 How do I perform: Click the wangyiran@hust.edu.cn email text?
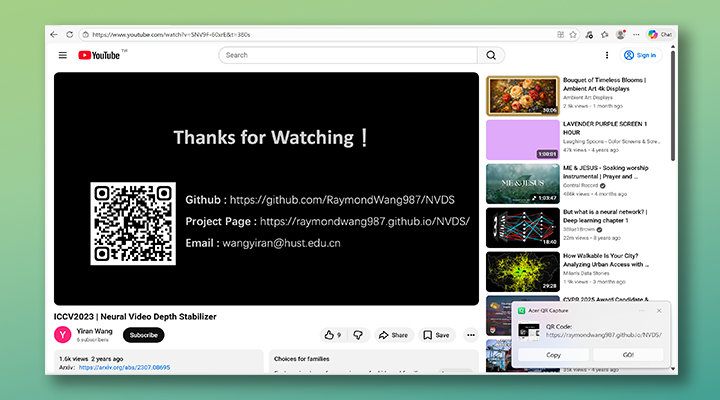click(x=281, y=243)
